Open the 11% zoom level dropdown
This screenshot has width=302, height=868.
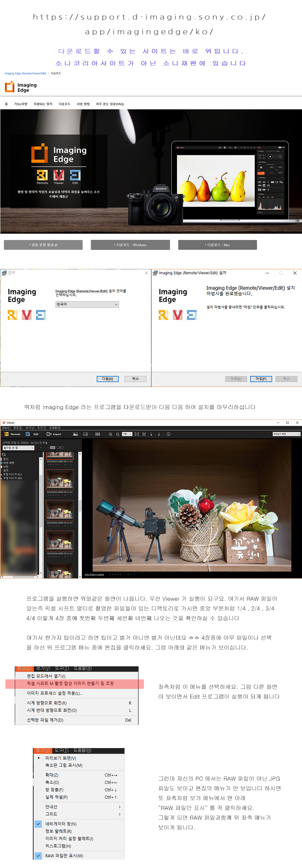tap(127, 434)
